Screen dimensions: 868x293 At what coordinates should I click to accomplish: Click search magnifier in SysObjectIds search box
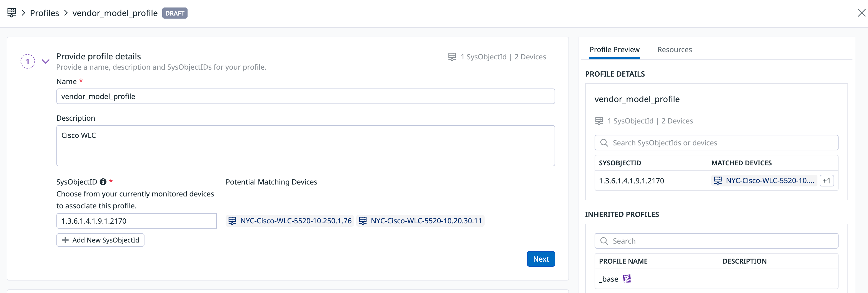pos(604,143)
